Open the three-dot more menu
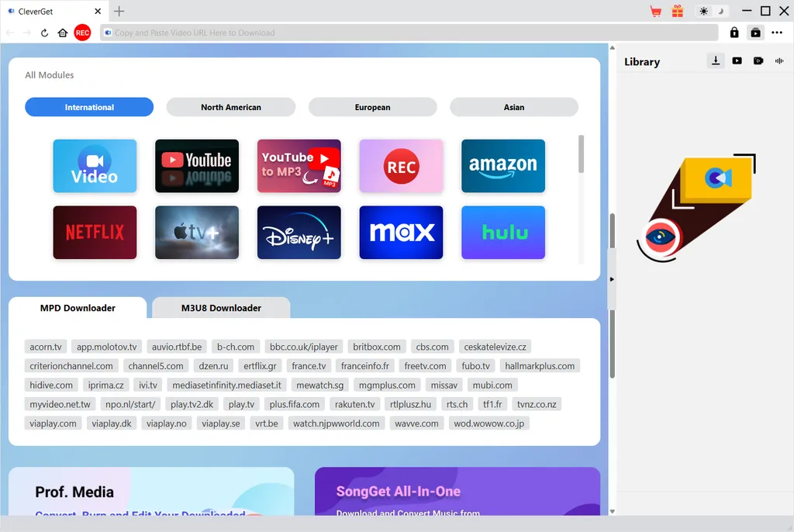The height and width of the screenshot is (532, 794). (777, 33)
